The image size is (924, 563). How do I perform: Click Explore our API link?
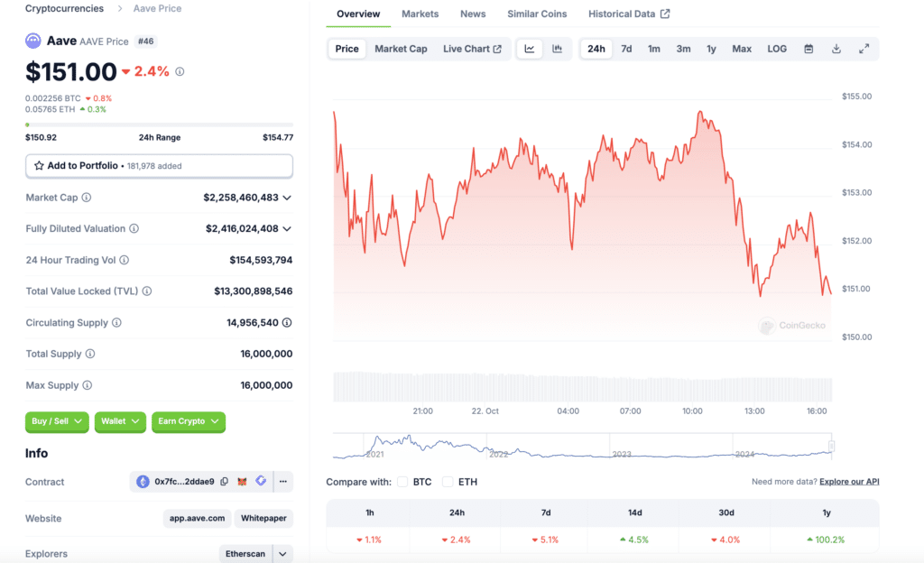click(849, 482)
